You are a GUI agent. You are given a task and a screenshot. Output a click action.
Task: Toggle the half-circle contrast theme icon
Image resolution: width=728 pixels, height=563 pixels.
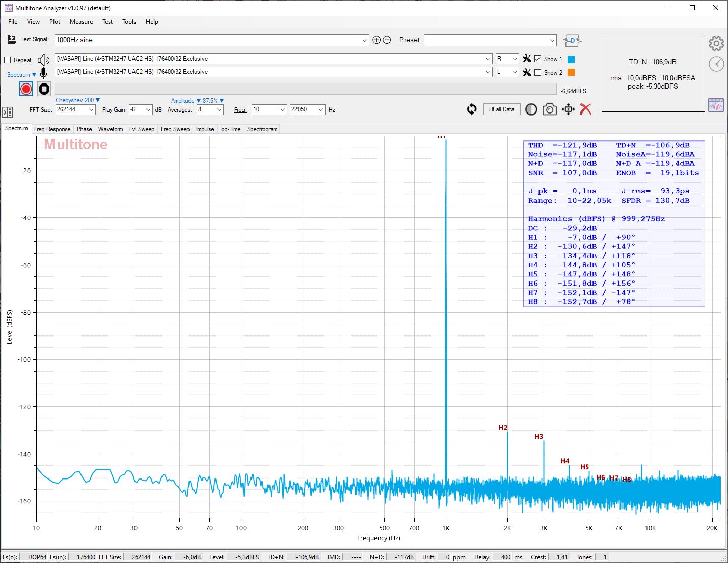(x=531, y=109)
